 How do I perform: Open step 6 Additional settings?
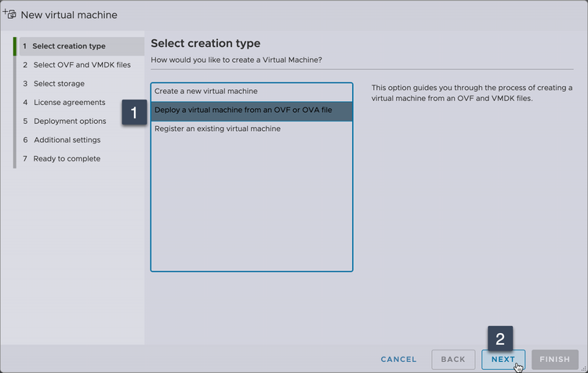(67, 140)
